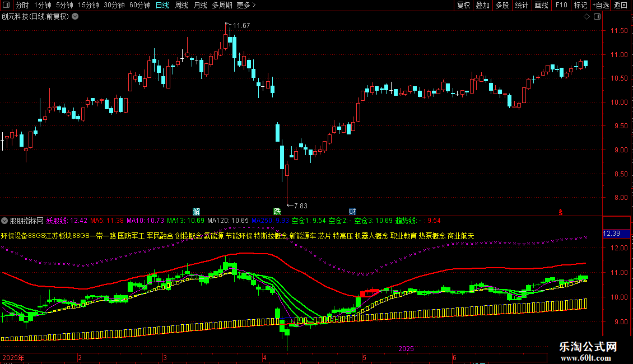This screenshot has width=633, height=364.
Task: Select the 15分钟 period
Action: pos(89,5)
